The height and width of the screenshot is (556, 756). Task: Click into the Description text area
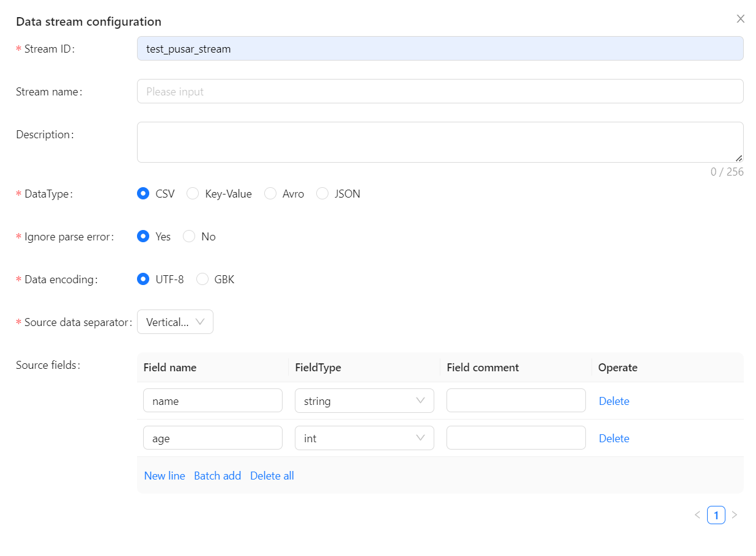[x=440, y=143]
